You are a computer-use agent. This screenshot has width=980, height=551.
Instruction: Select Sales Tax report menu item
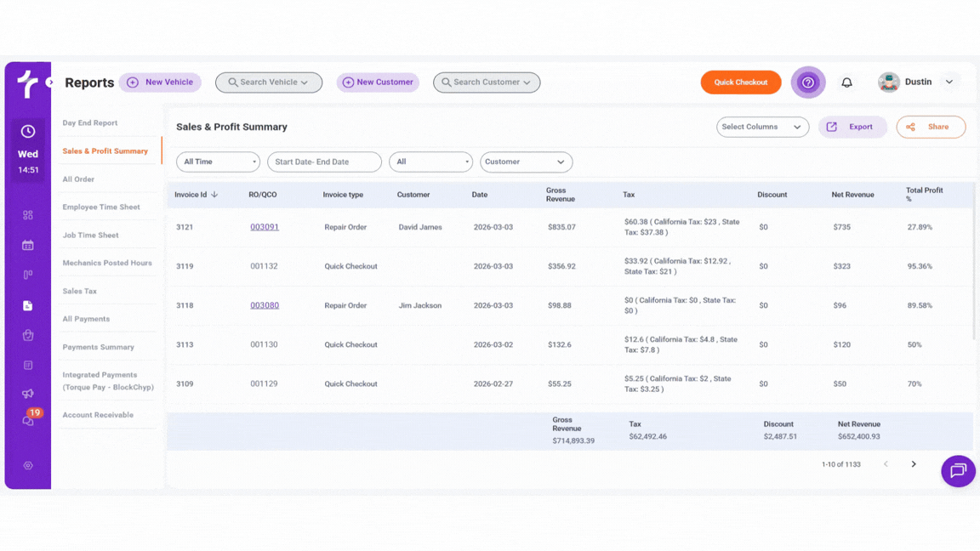[80, 292]
